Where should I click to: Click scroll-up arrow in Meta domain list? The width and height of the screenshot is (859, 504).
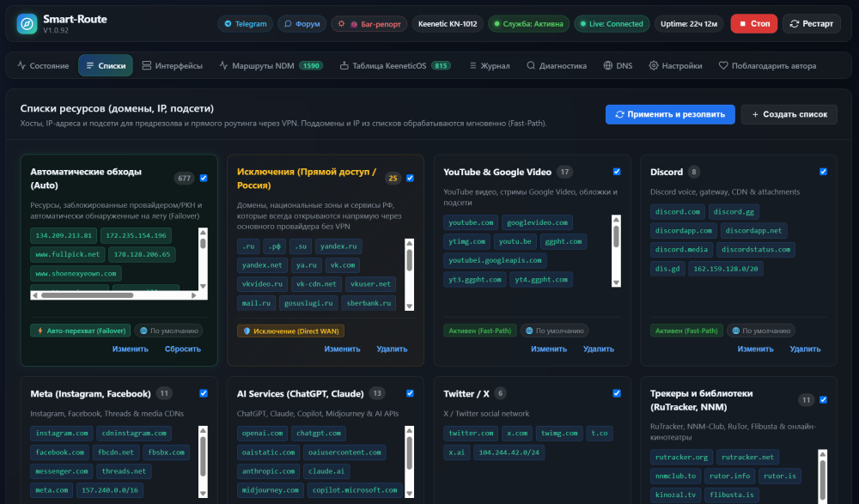point(204,431)
